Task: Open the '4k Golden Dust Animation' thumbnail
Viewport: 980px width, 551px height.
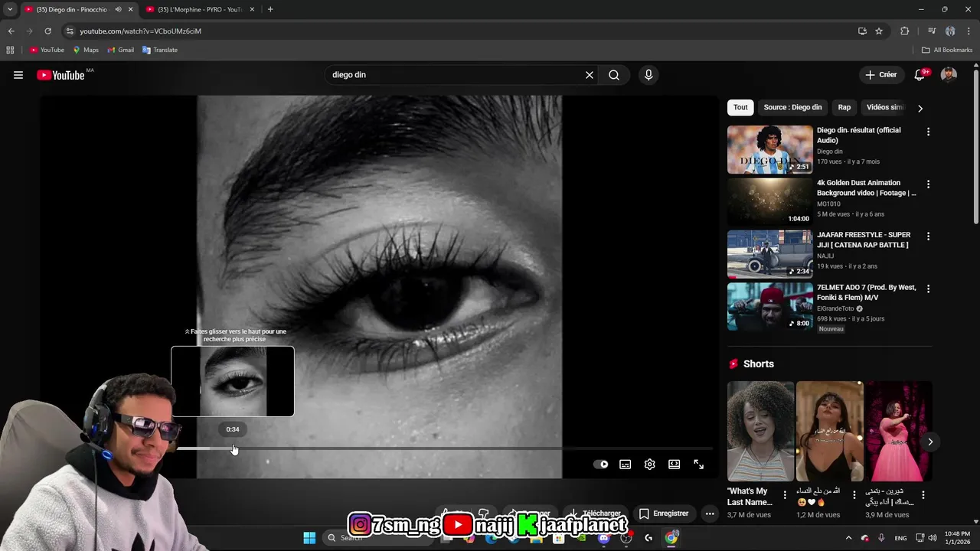Action: 769,202
